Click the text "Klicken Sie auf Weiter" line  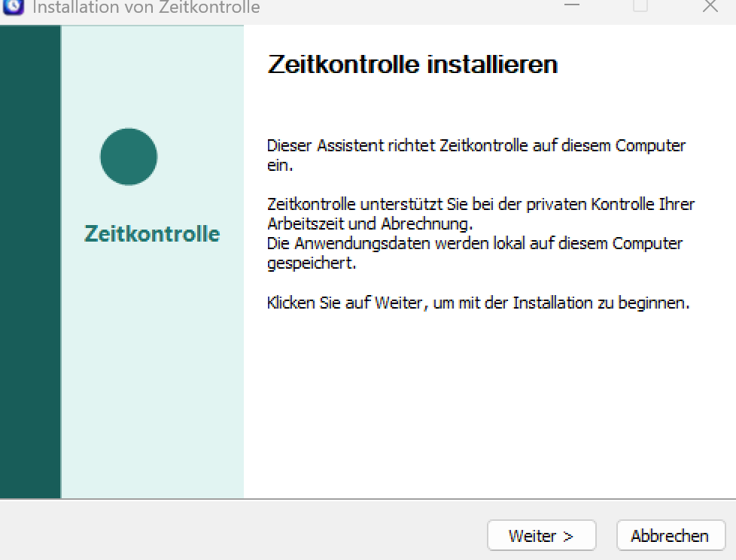coord(478,303)
